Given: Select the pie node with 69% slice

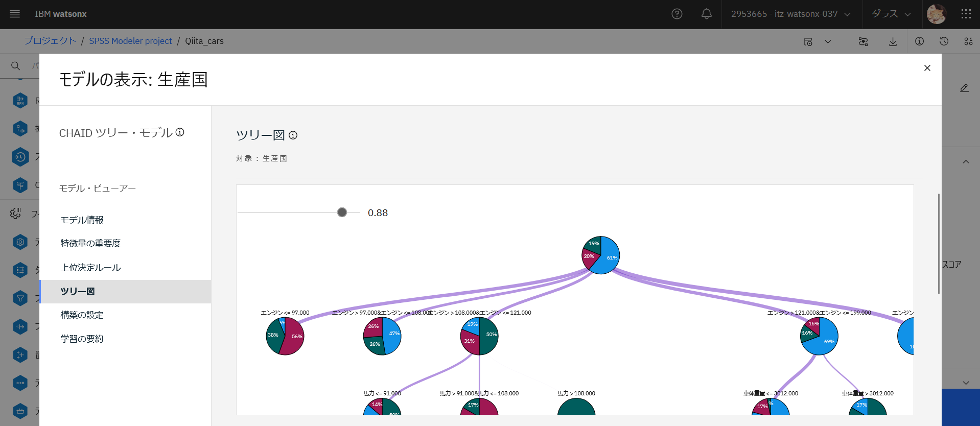Looking at the screenshot, I should coord(819,336).
